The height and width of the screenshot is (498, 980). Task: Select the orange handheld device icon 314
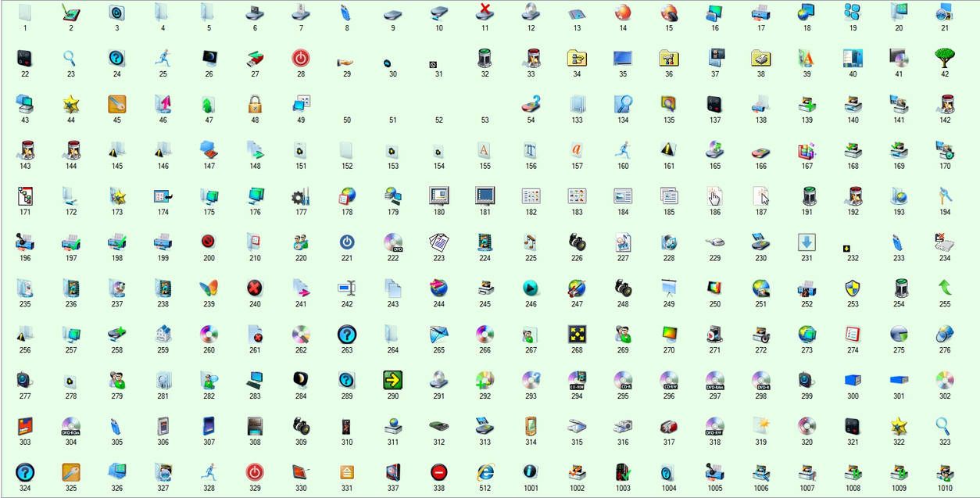pos(531,427)
